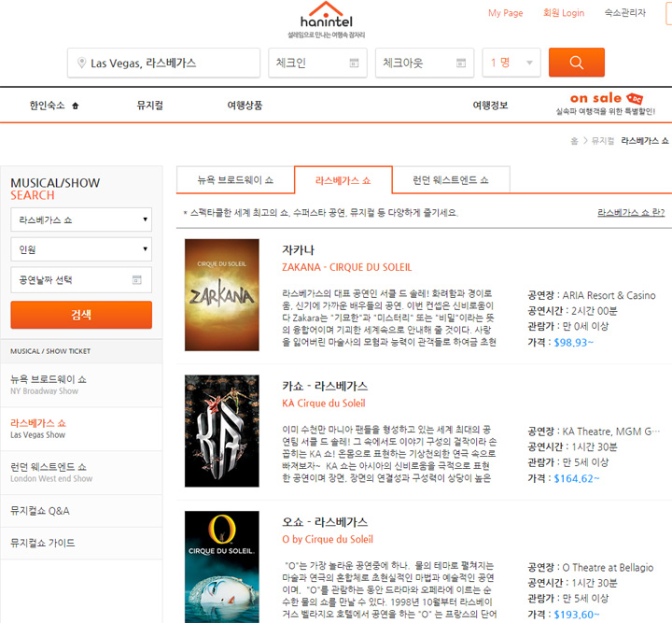This screenshot has width=672, height=623.
Task: Click ZAKANA - CIRQUE DU SOLEIL subtitle
Action: pyautogui.click(x=346, y=267)
